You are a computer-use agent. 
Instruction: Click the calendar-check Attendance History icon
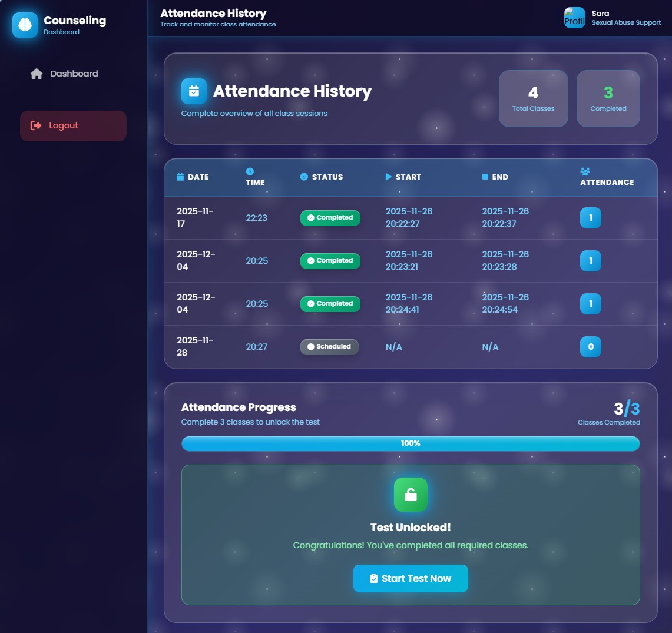(194, 91)
